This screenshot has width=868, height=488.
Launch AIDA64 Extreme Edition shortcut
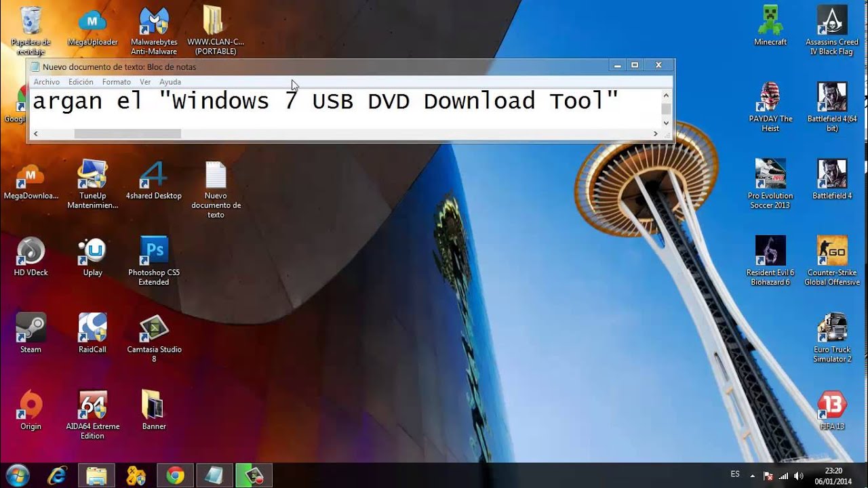click(92, 415)
